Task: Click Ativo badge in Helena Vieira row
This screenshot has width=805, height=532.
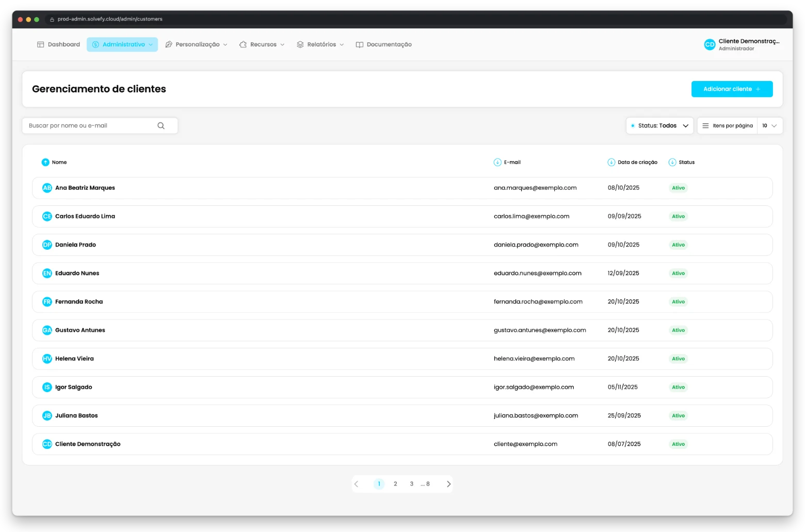Action: point(678,359)
